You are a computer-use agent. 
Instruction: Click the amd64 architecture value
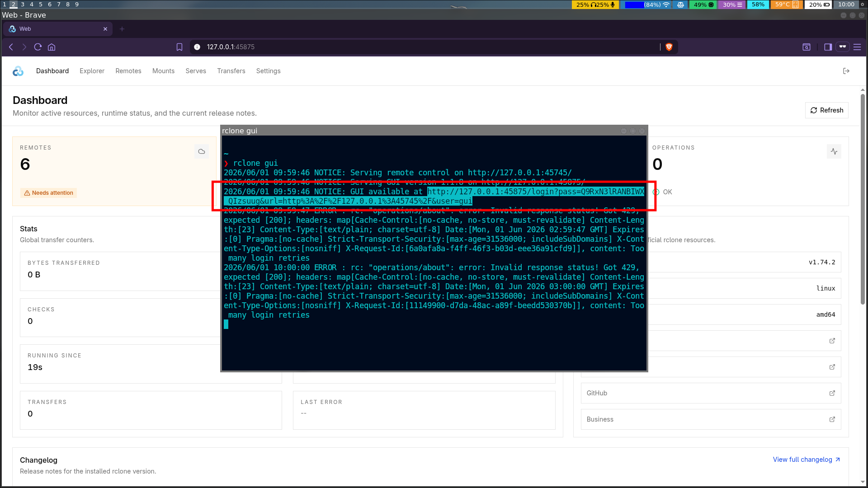point(826,314)
